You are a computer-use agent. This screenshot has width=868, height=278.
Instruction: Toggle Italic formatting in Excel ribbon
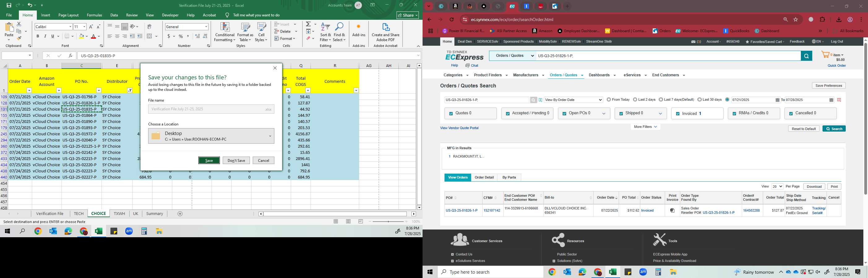(x=45, y=36)
